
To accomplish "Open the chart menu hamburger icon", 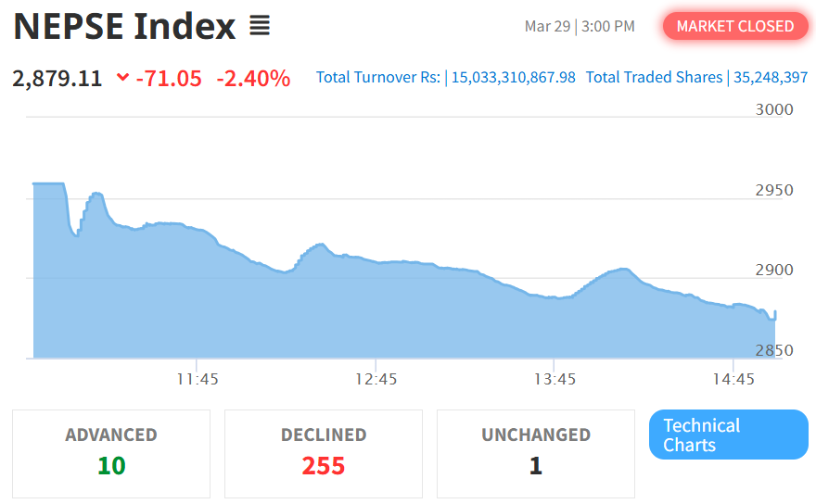I will click(x=260, y=27).
